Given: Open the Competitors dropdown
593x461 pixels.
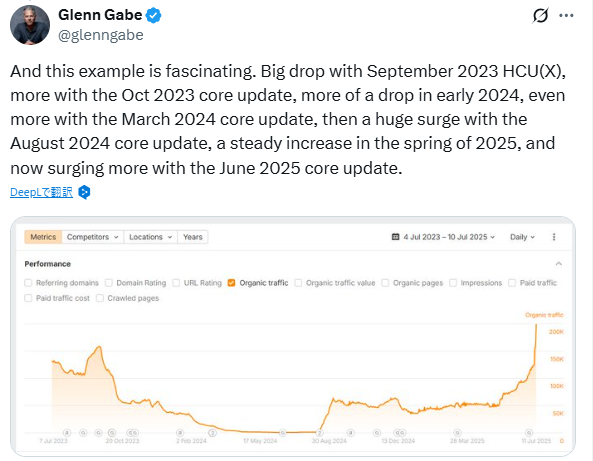Looking at the screenshot, I should click(x=93, y=237).
